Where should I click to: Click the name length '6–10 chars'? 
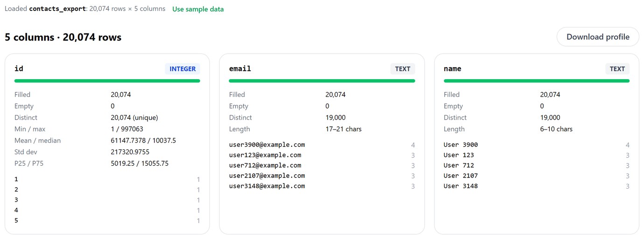pos(556,129)
